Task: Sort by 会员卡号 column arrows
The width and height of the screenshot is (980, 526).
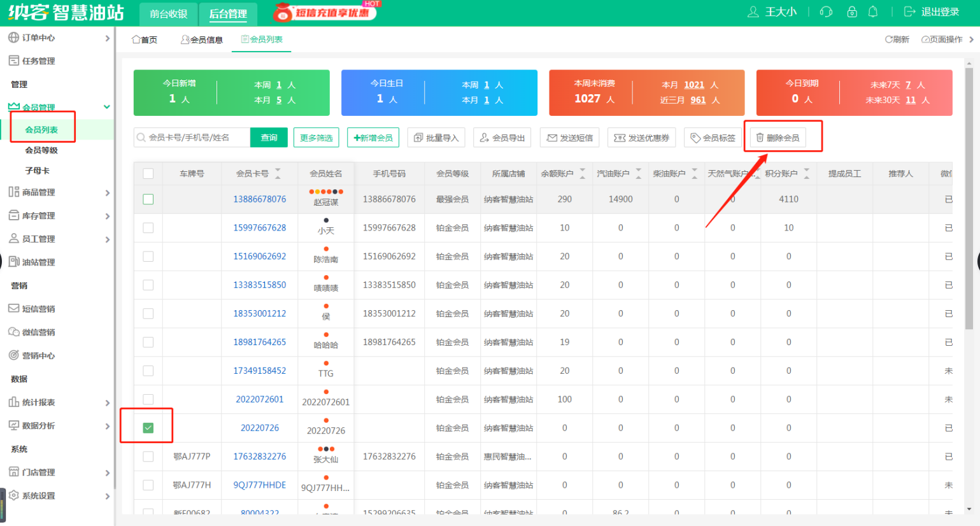Action: pyautogui.click(x=278, y=173)
